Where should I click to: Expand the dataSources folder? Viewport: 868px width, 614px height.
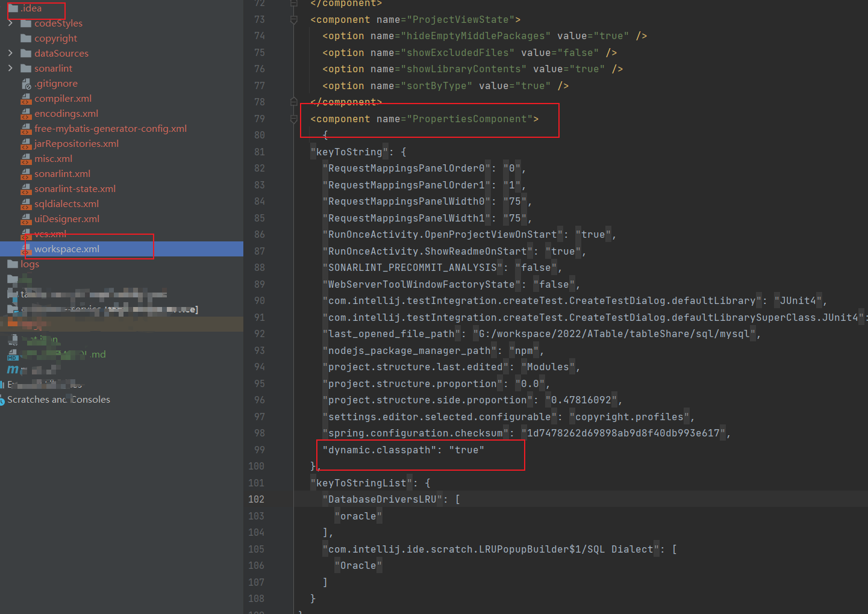10,53
